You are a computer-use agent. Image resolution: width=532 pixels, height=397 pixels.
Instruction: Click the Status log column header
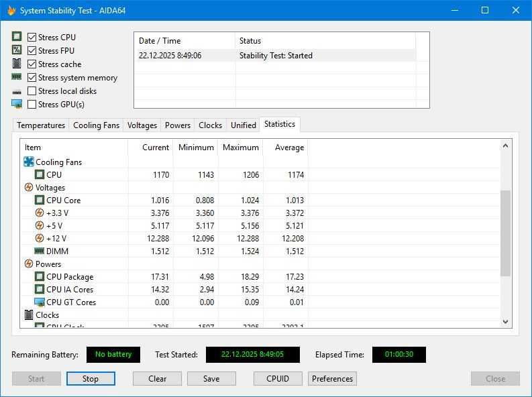click(325, 41)
